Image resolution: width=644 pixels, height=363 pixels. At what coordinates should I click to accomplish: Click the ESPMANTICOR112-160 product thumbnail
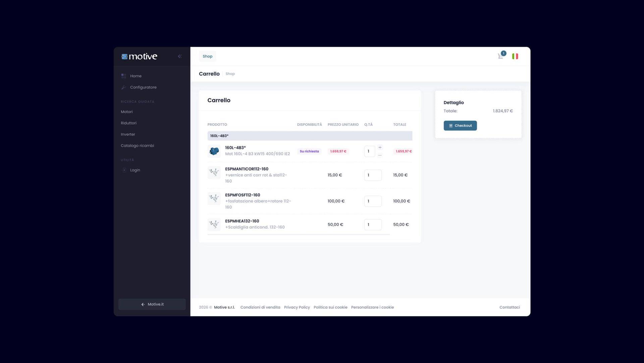[214, 173]
